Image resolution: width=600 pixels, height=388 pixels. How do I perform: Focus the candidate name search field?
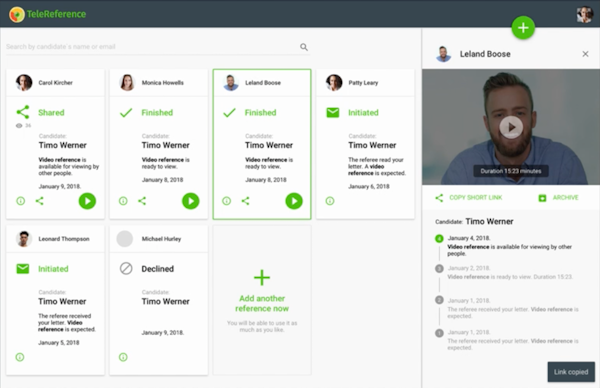pyautogui.click(x=152, y=47)
